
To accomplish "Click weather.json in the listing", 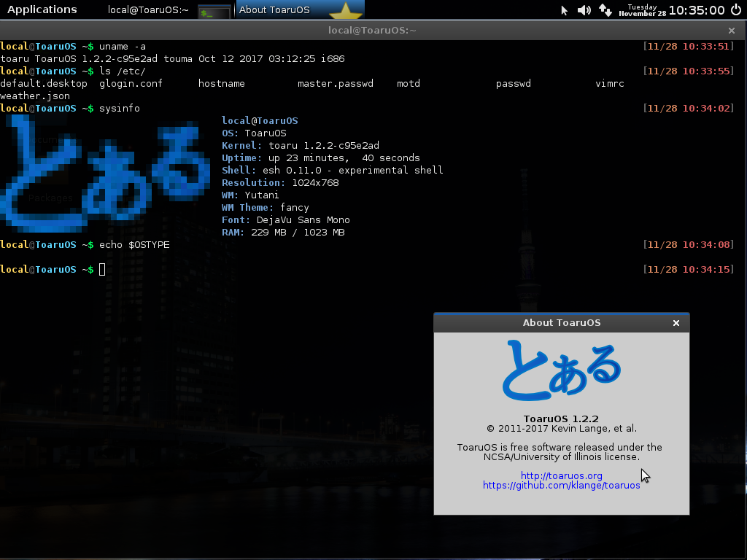I will pyautogui.click(x=35, y=96).
